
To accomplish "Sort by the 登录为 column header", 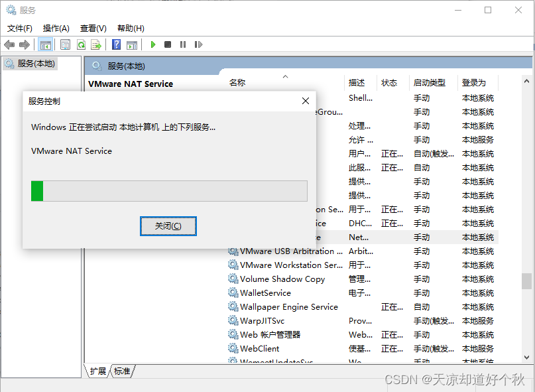I will [x=478, y=83].
